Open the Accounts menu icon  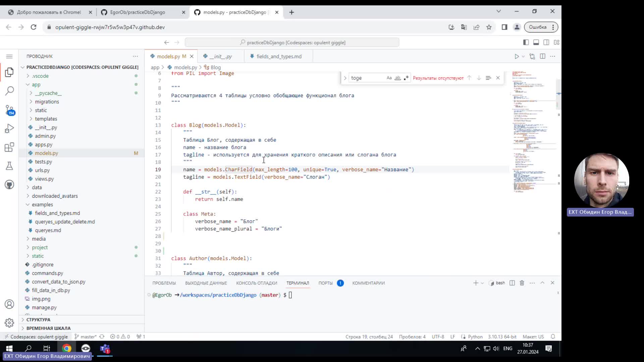point(9,304)
